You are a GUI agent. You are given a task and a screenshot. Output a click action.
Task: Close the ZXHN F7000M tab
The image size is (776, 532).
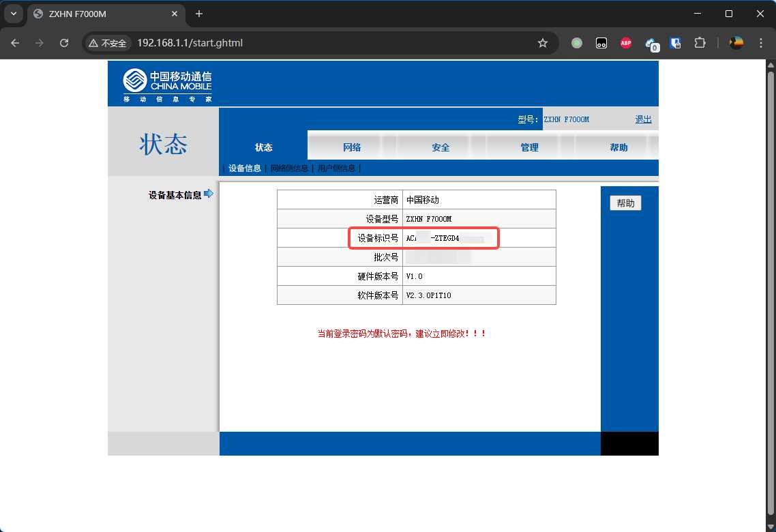pos(174,14)
